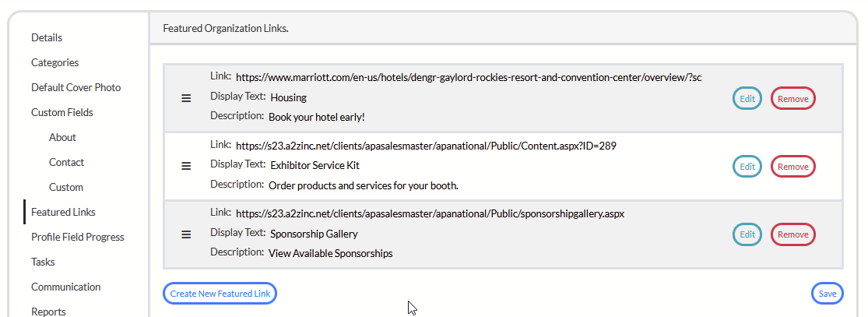Click the Exhibitor Service Kit reorder handle
Screen dimensions: 868x317
point(186,166)
